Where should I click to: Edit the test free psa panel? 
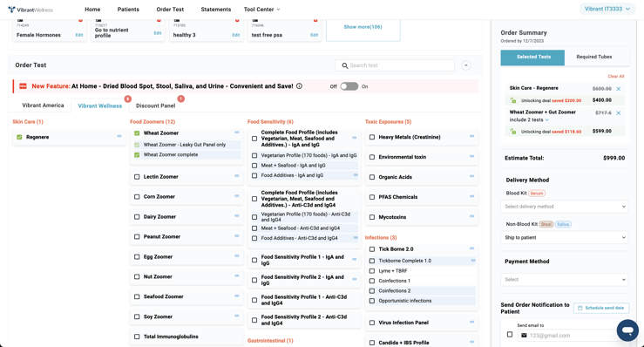(x=315, y=36)
